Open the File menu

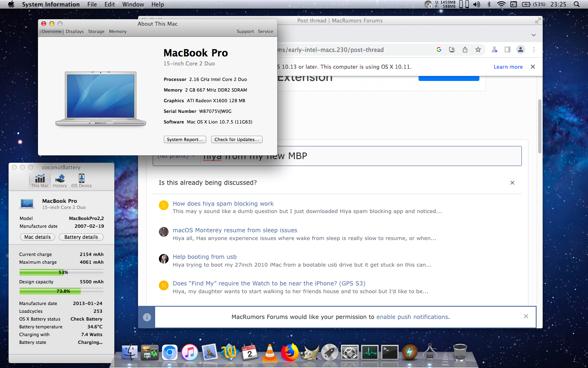(x=92, y=4)
